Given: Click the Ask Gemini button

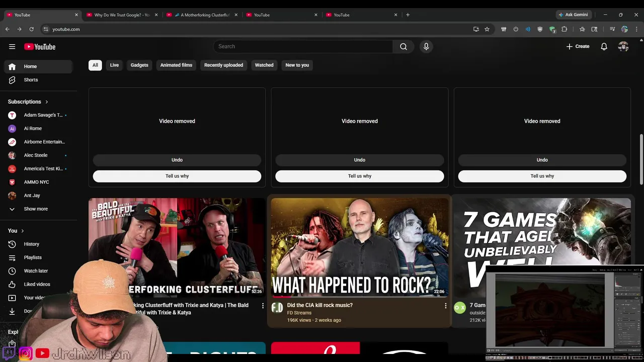Looking at the screenshot, I should tap(573, 15).
